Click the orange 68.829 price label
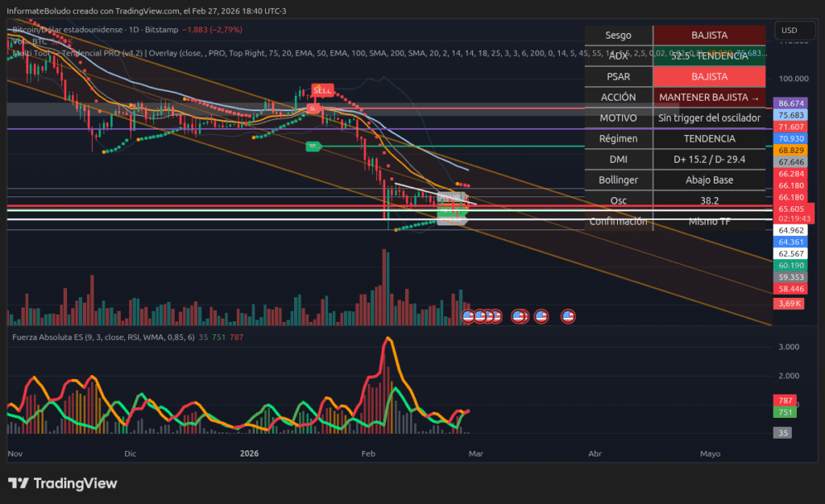Screen dimensions: 825x504 point(789,151)
